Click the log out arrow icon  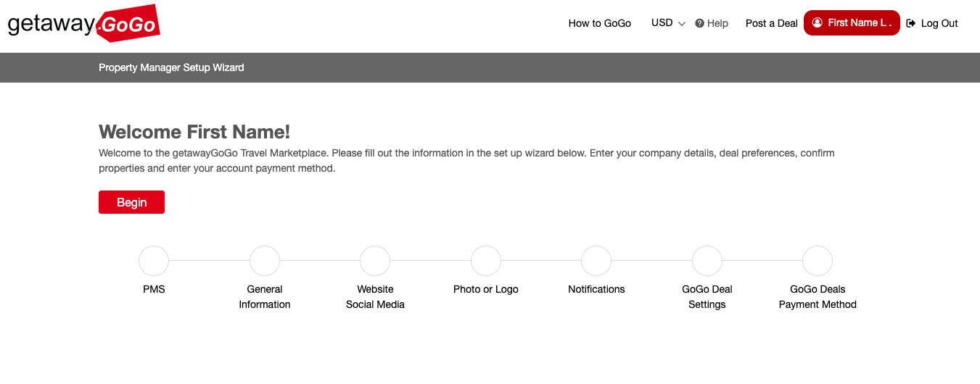coord(911,23)
